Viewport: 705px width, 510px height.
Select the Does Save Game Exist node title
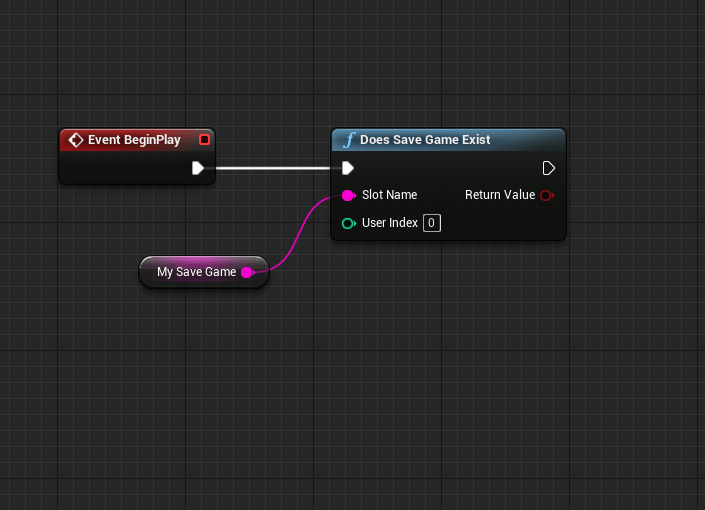[x=425, y=140]
